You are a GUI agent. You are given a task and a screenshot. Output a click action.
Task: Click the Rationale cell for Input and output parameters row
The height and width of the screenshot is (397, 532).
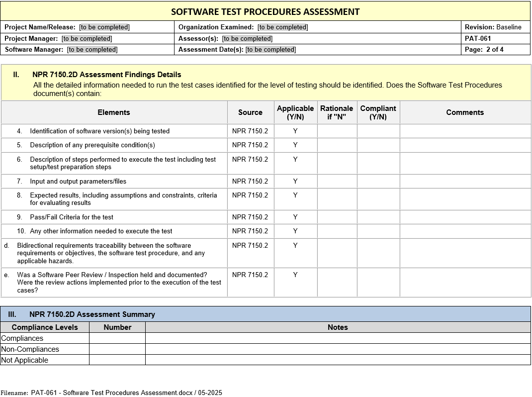(337, 182)
